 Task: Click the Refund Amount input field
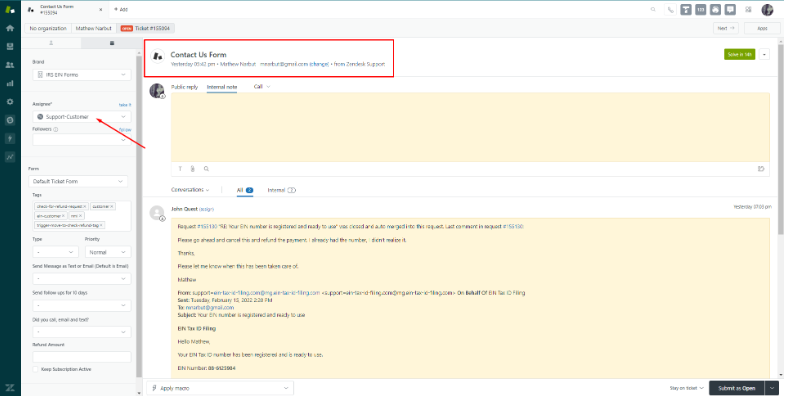[x=82, y=357]
